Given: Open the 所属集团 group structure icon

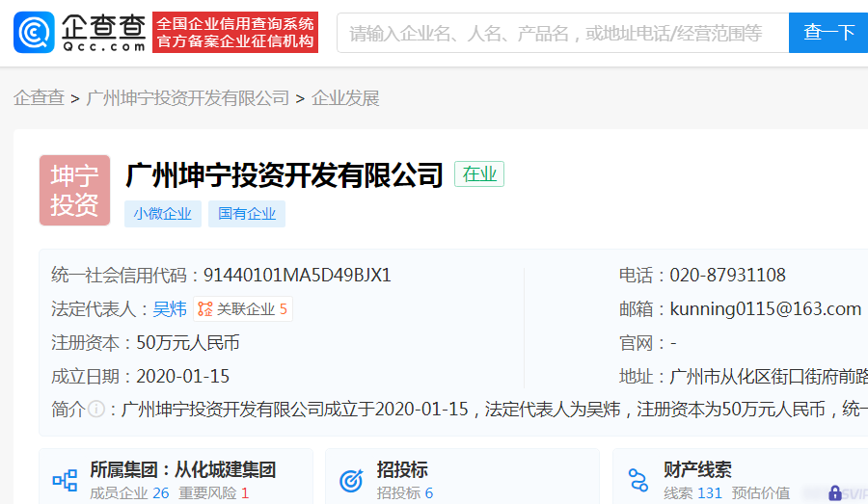Looking at the screenshot, I should coord(65,480).
